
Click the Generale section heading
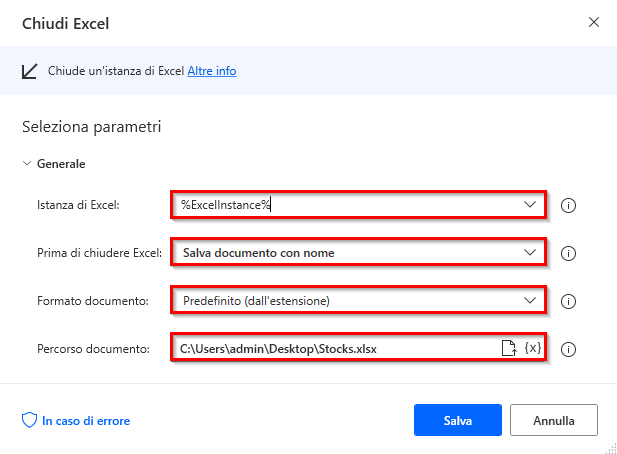click(61, 164)
